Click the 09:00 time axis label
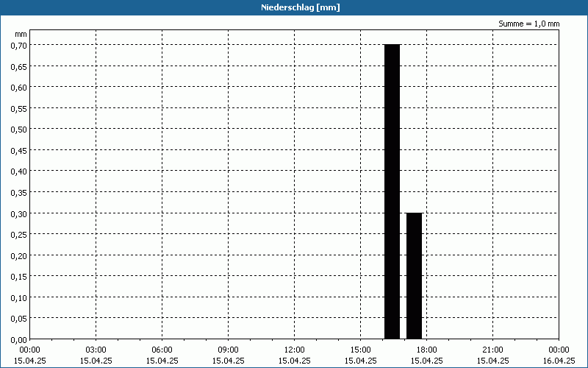 click(x=229, y=350)
